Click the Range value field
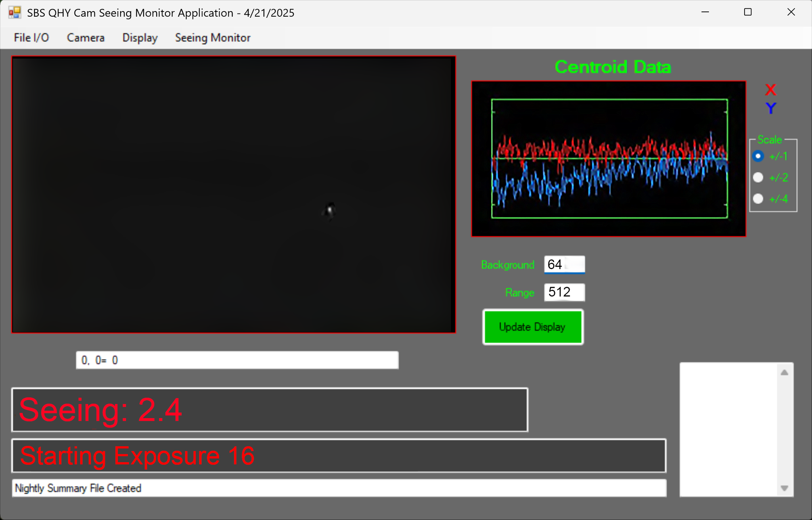Viewport: 812px width, 520px height. 565,292
